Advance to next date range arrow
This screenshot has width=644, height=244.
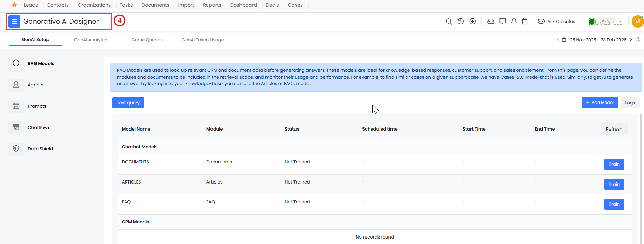631,40
